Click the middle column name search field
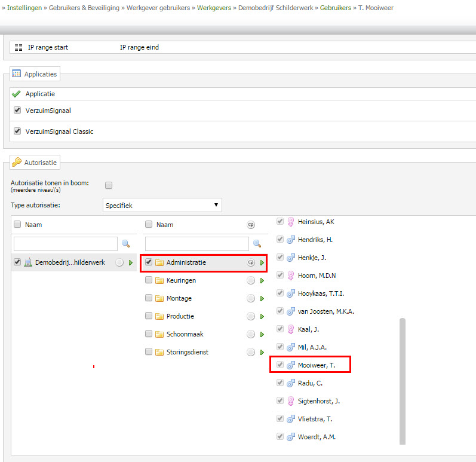Viewport: 476px width, 462px height. point(196,244)
